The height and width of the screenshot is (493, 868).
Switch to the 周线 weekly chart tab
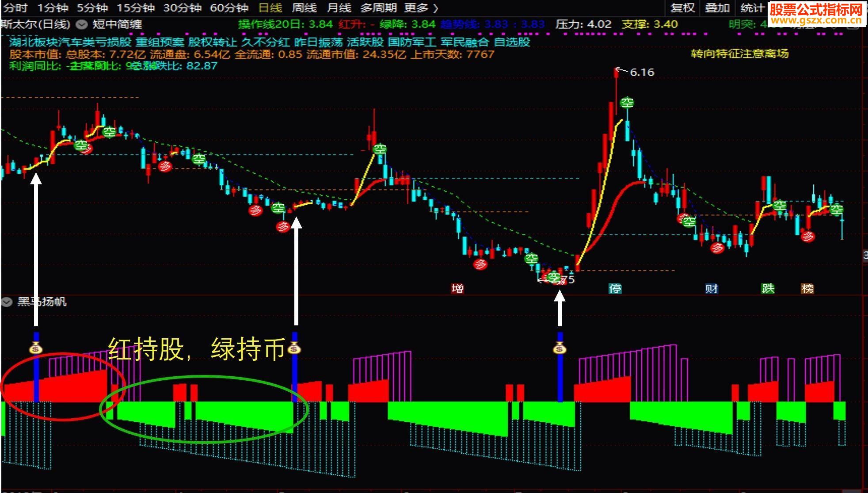[x=304, y=8]
